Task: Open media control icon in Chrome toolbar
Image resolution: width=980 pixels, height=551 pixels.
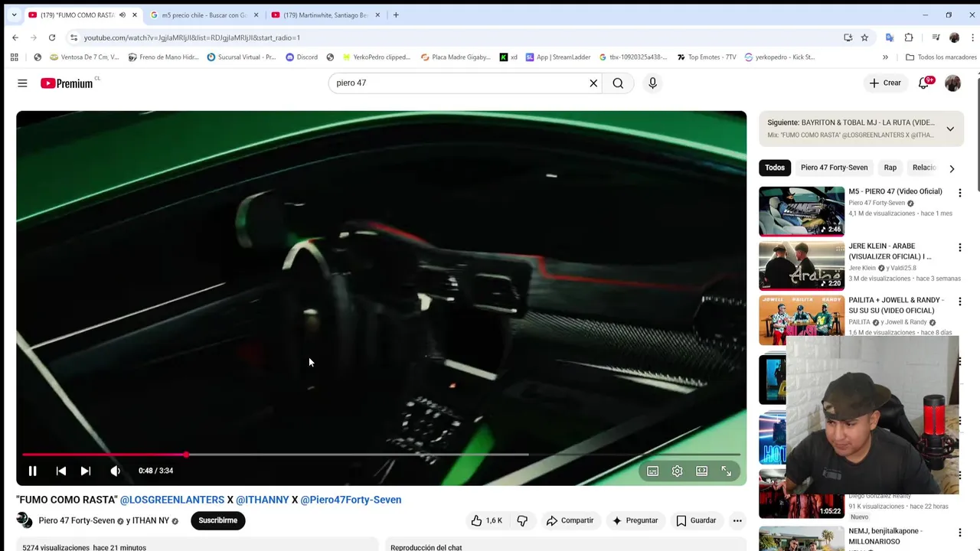Action: 936,37
